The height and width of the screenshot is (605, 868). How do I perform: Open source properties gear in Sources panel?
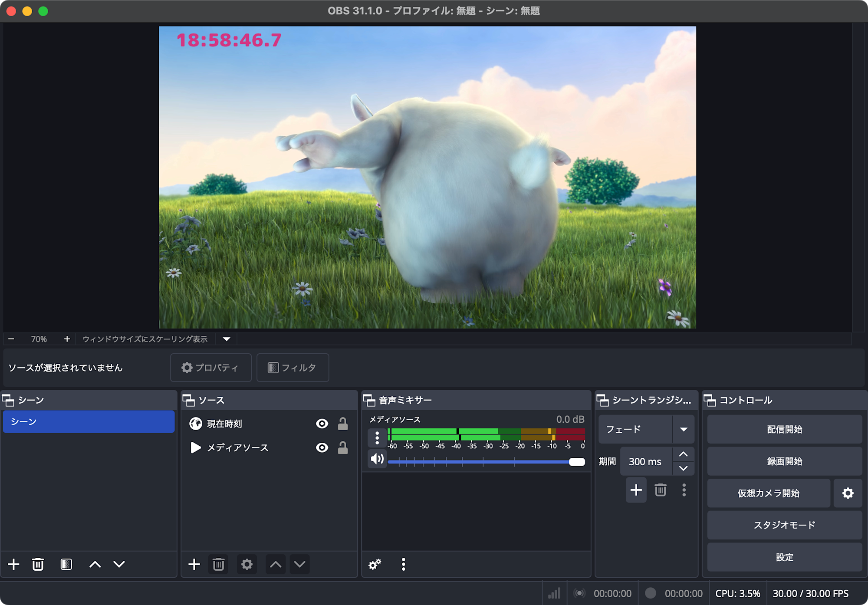[x=247, y=564]
